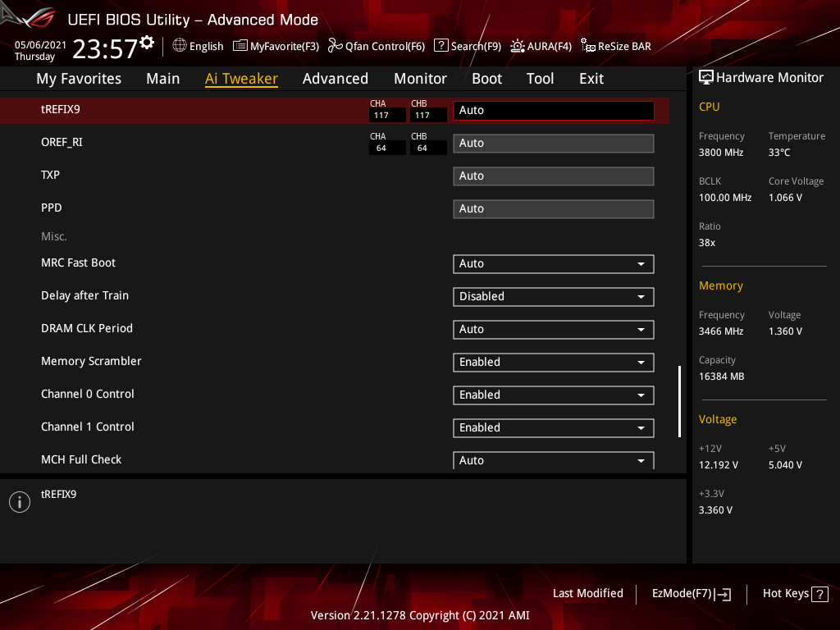Click the 05/06/2021 date text
840x630 pixels.
click(40, 45)
